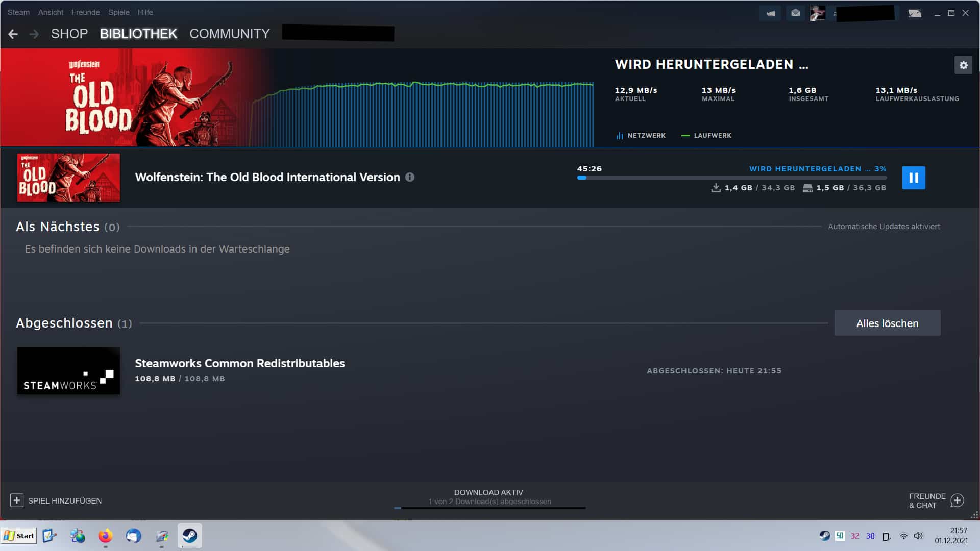Go forward with the right arrow
The height and width of the screenshot is (551, 980).
[x=34, y=34]
